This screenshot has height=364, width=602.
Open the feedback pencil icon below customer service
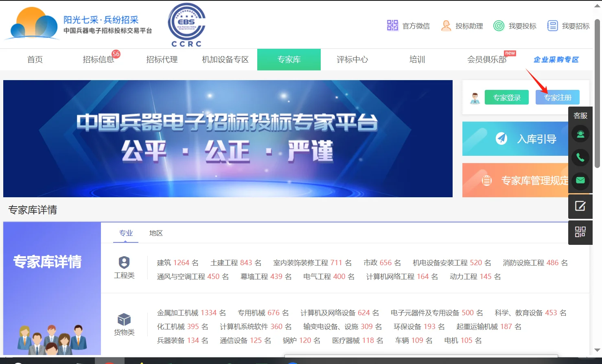(580, 207)
